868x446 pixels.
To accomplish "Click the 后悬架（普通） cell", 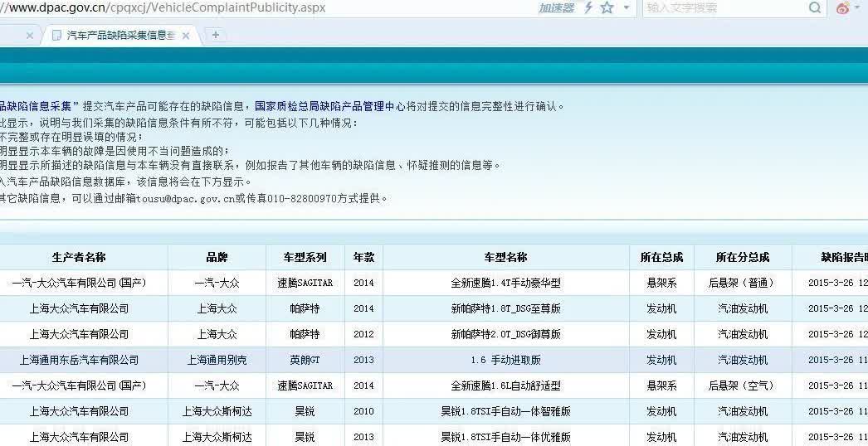I will (x=743, y=283).
